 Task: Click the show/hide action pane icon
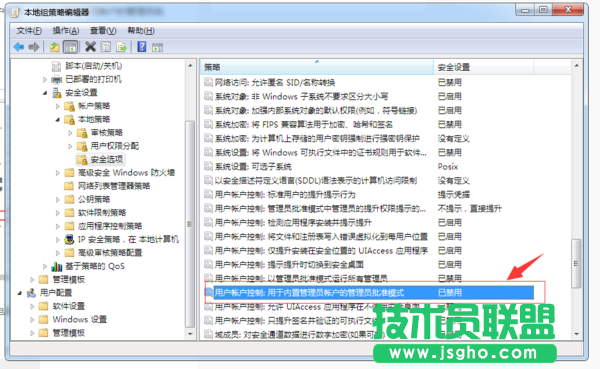157,47
